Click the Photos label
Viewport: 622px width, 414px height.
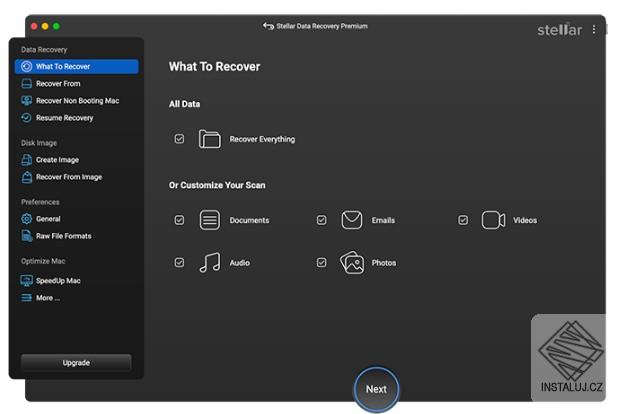coord(384,263)
